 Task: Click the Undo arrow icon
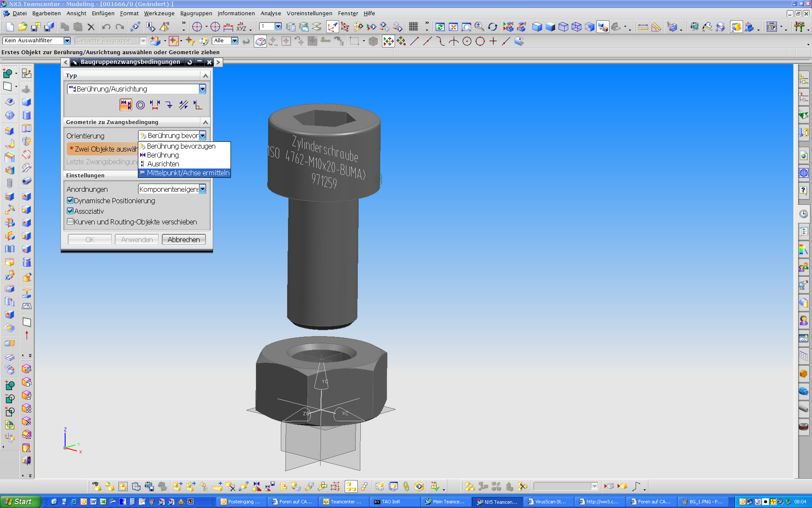(106, 27)
